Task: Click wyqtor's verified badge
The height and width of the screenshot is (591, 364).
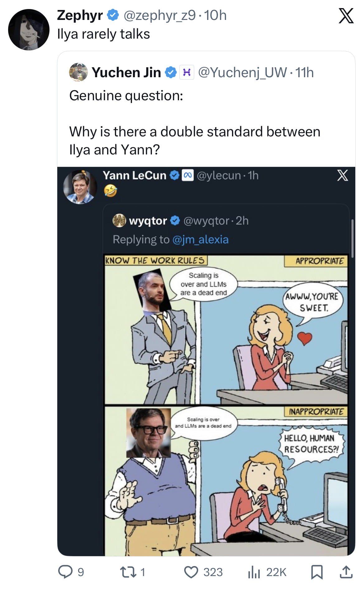Action: coord(174,221)
